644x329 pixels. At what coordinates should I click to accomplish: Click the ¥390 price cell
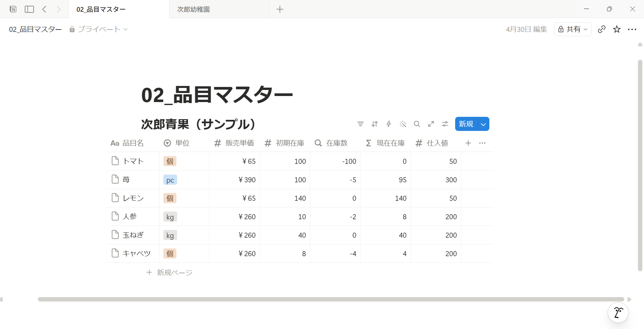click(x=234, y=180)
